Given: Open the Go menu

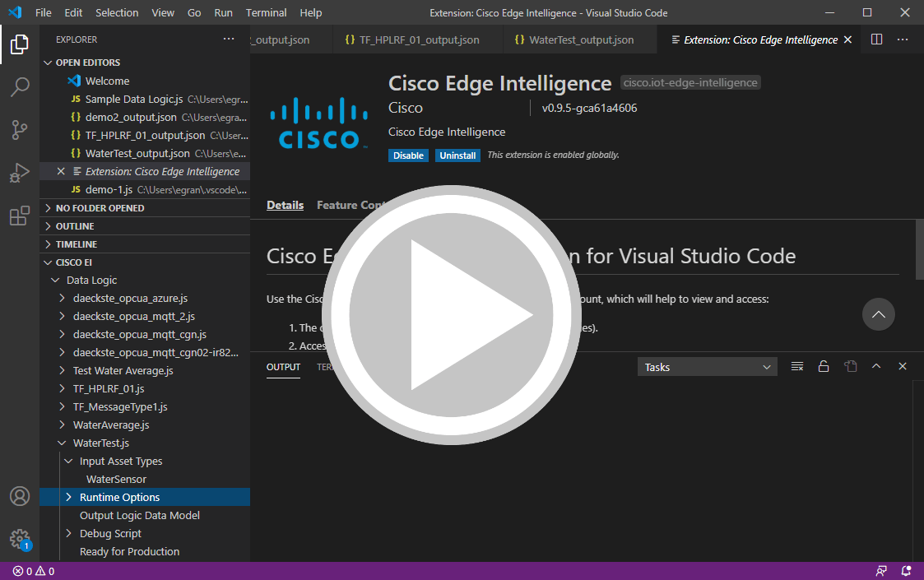Looking at the screenshot, I should click(x=194, y=12).
